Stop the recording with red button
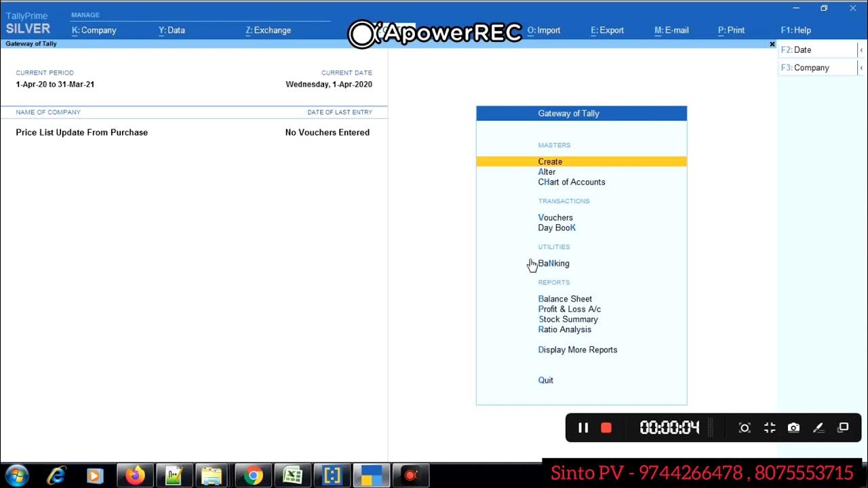This screenshot has height=488, width=868. pos(606,428)
